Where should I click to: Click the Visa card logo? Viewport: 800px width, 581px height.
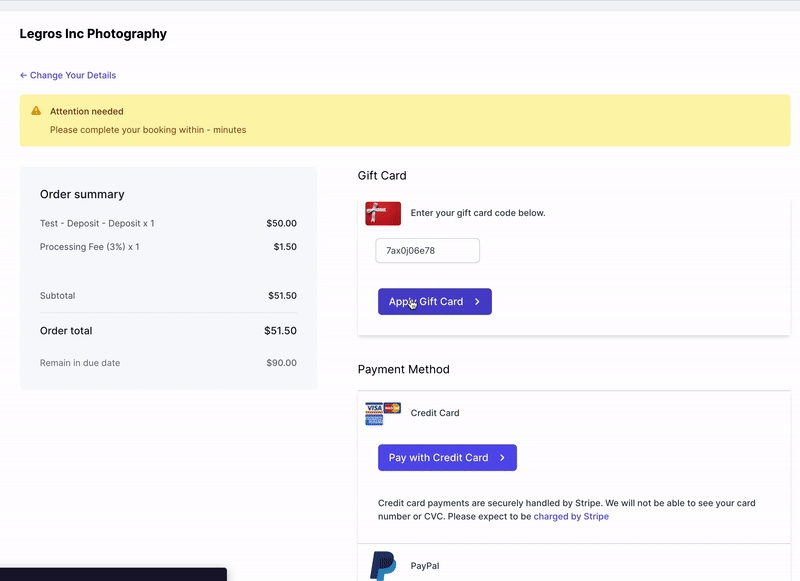374,408
